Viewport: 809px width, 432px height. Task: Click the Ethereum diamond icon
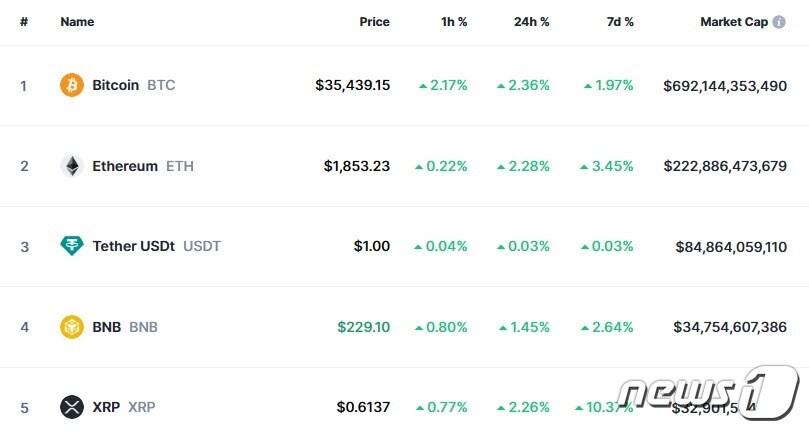pyautogui.click(x=72, y=166)
